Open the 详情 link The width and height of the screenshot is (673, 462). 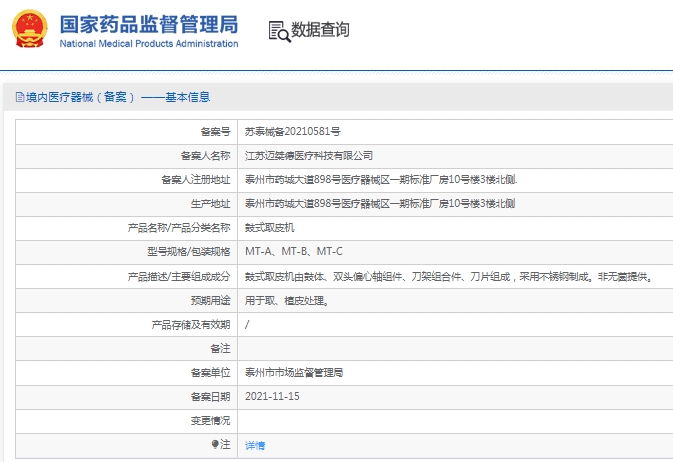[255, 445]
